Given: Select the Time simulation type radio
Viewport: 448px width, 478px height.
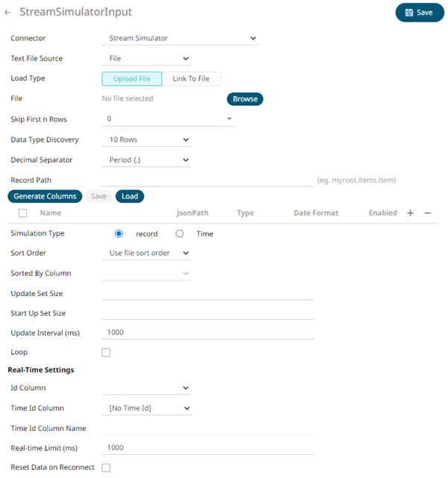Looking at the screenshot, I should 180,233.
